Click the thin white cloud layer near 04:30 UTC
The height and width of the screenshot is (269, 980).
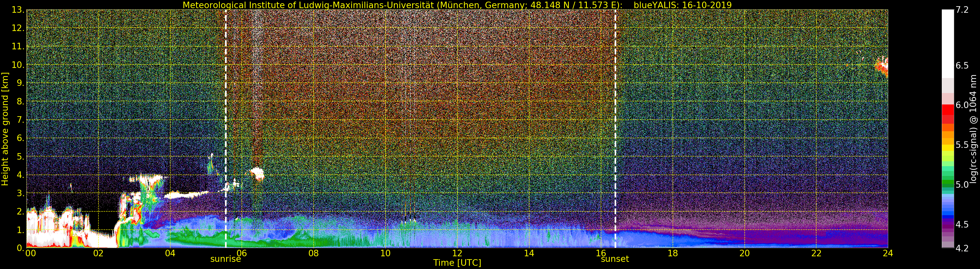click(x=186, y=195)
